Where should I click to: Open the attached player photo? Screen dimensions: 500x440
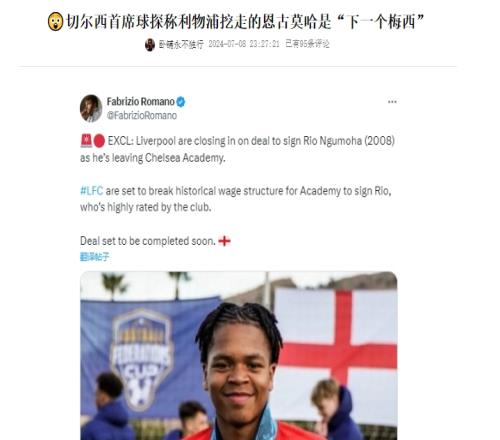(239, 356)
